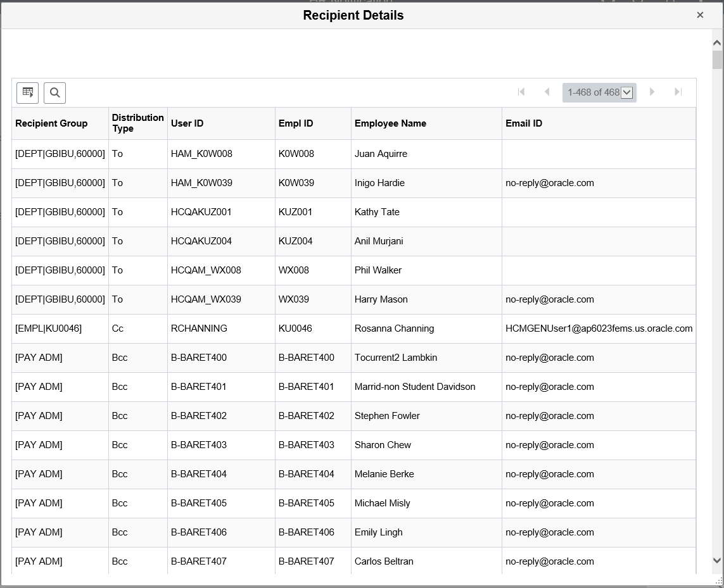Go to first page arrow
This screenshot has width=724, height=588.
(521, 92)
